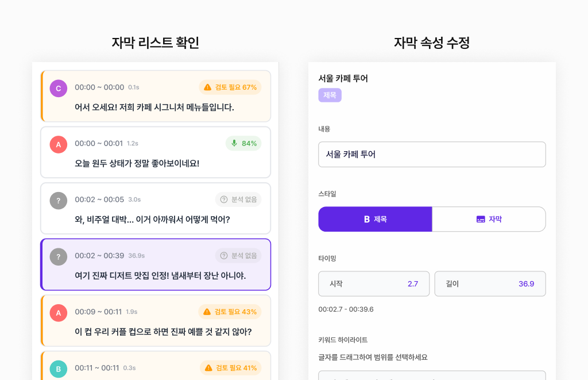Click the warning badge 검토 필요 67%
This screenshot has height=380, width=588.
point(230,87)
